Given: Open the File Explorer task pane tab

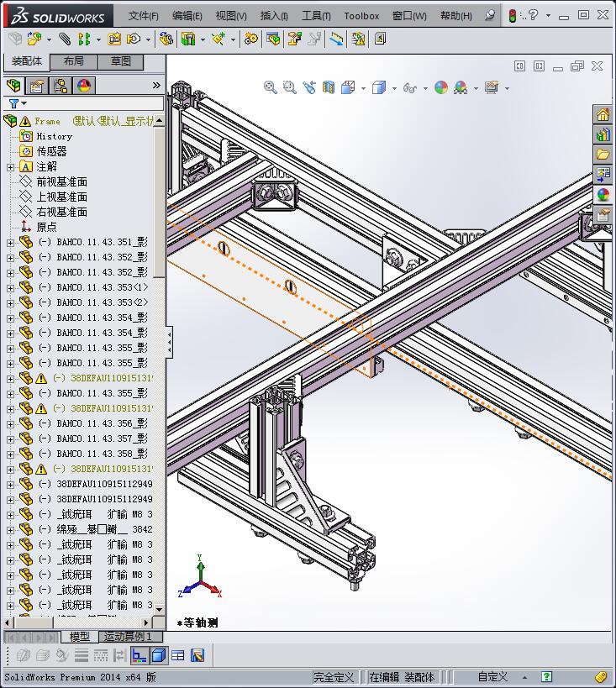Looking at the screenshot, I should 603,155.
